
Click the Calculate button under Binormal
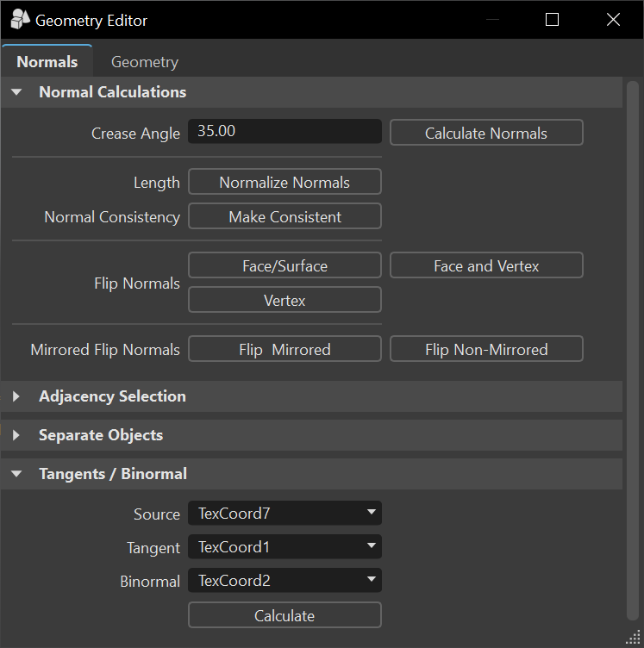[284, 615]
